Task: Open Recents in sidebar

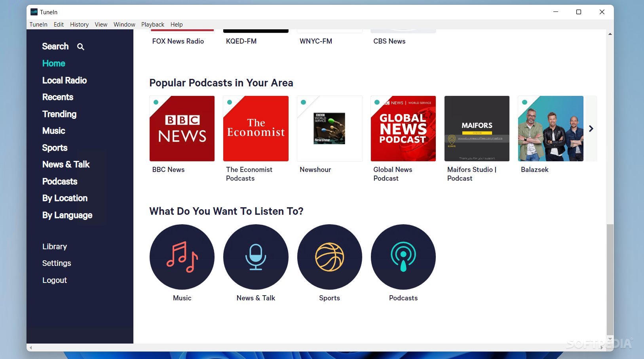Action: click(x=58, y=97)
